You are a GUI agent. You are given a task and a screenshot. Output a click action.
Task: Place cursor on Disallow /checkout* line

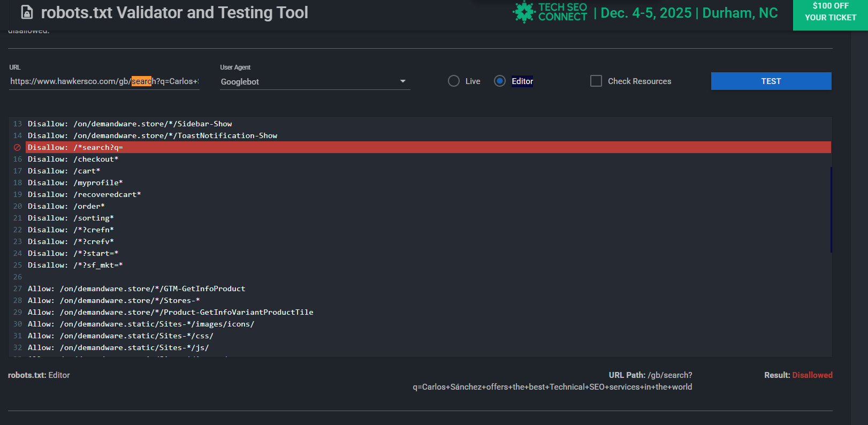pos(73,159)
